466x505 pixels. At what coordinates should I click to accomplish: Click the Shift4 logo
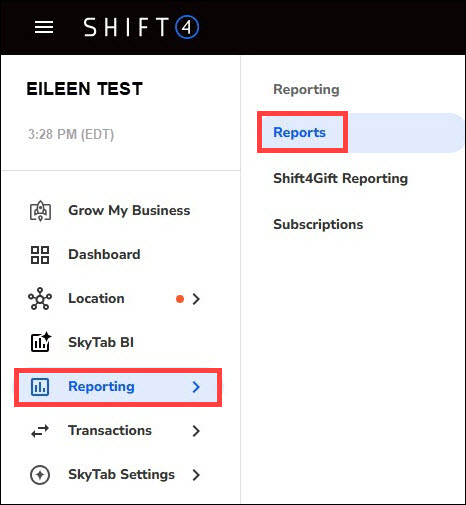coord(141,27)
